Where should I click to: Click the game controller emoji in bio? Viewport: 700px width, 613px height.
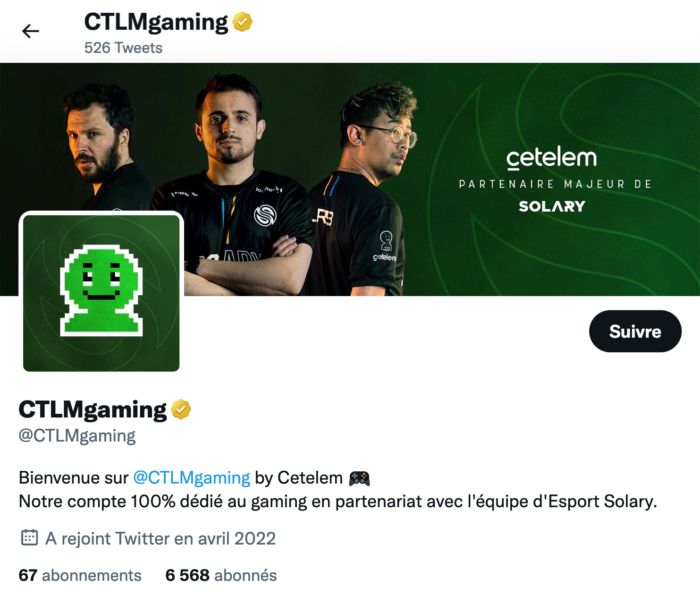coord(359,478)
